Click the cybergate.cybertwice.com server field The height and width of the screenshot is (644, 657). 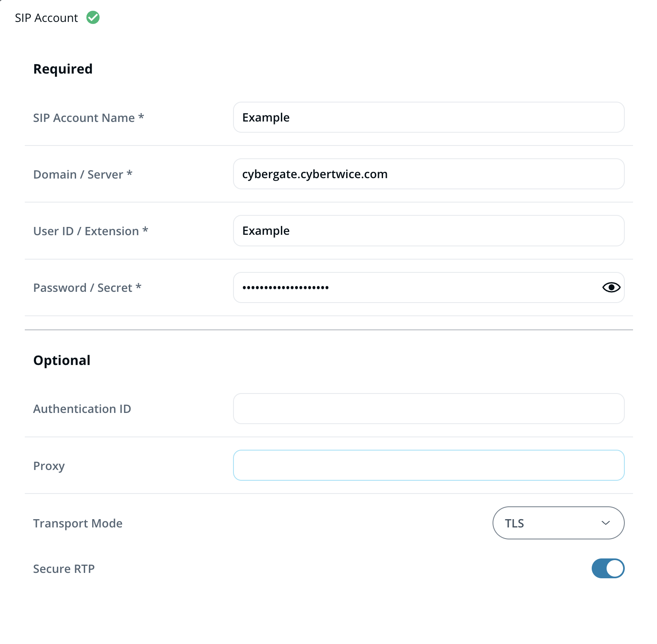point(428,174)
